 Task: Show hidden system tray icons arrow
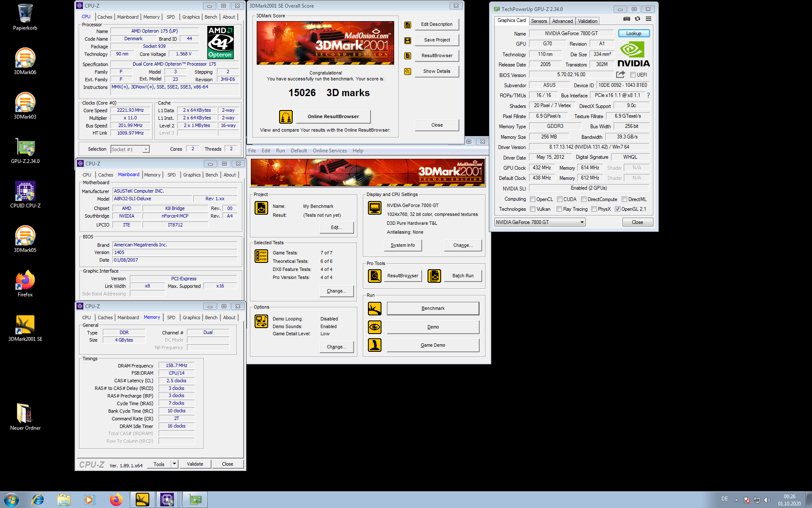coord(736,500)
